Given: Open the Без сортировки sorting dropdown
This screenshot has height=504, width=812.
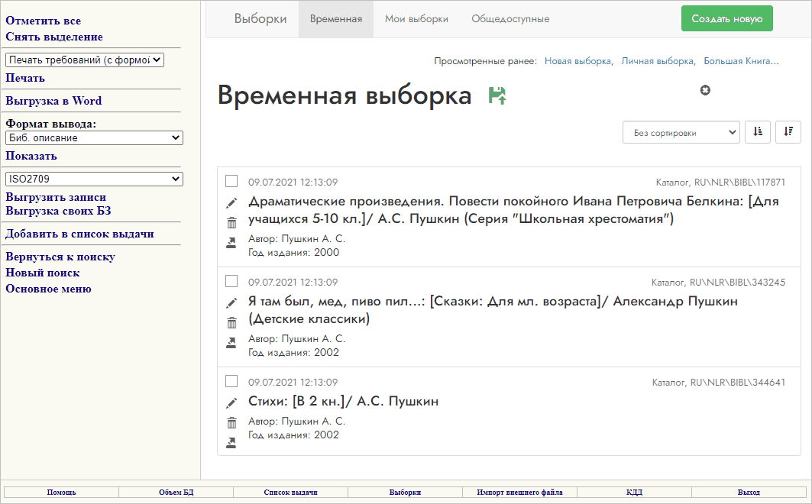Looking at the screenshot, I should [681, 132].
